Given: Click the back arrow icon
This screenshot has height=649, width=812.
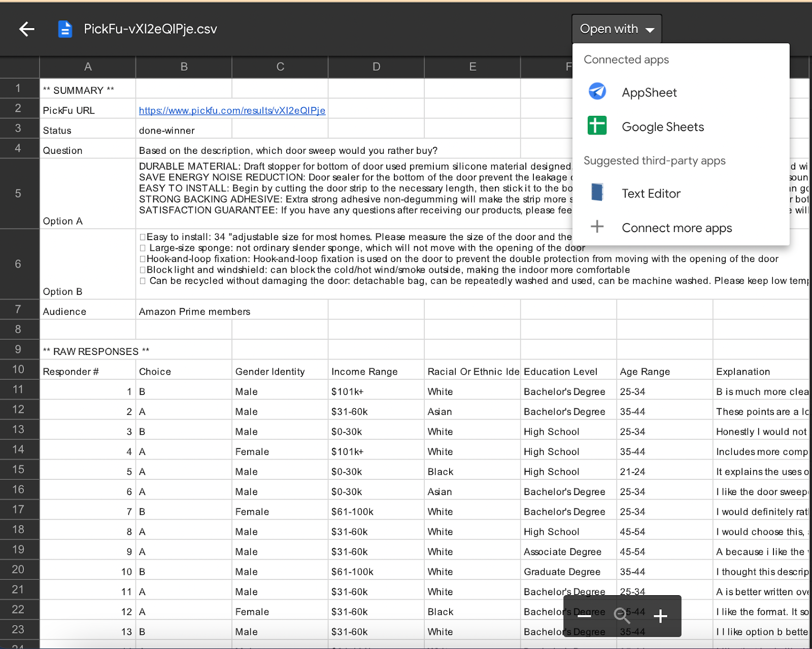Looking at the screenshot, I should point(27,29).
